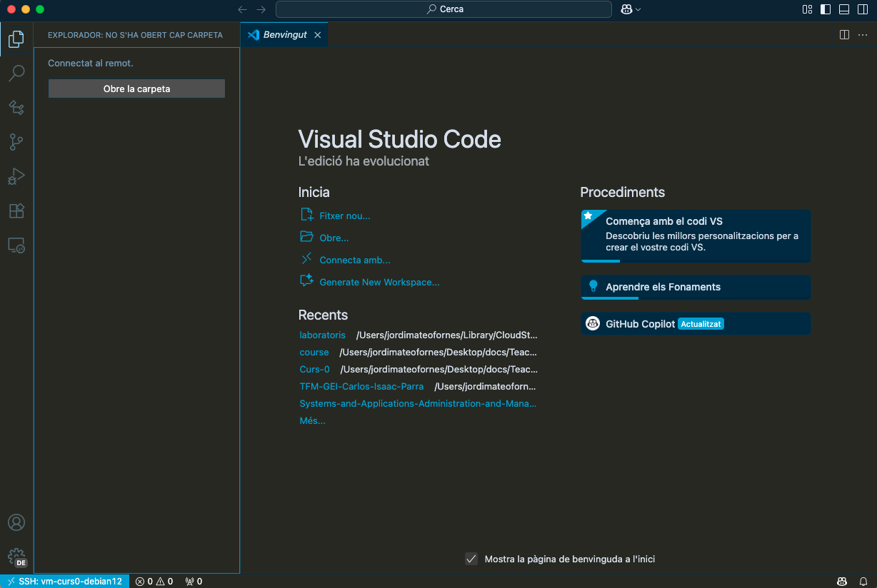Click the star badge on Comença amb el codi VS
Viewport: 877px width, 588px height.
588,216
